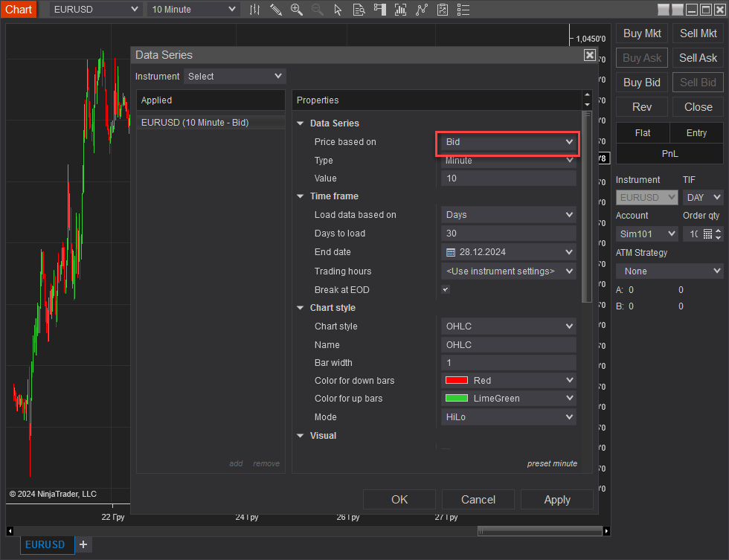Image resolution: width=729 pixels, height=560 pixels.
Task: Add new chart tab with plus icon
Action: [83, 544]
